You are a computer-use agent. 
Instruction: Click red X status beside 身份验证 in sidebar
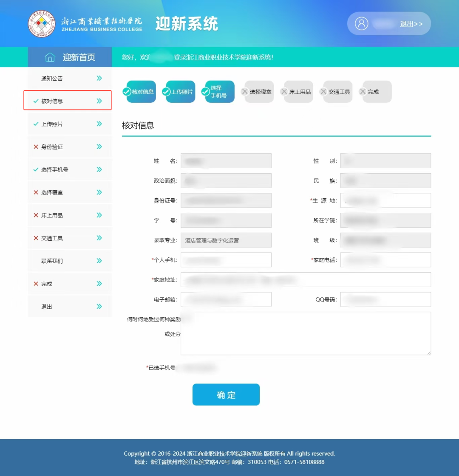coord(36,147)
